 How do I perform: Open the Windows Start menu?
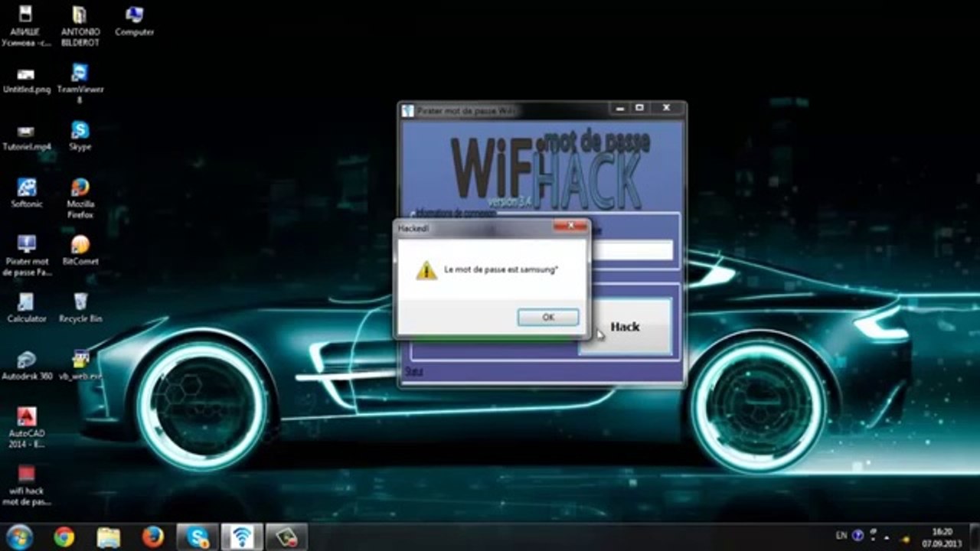tap(18, 536)
